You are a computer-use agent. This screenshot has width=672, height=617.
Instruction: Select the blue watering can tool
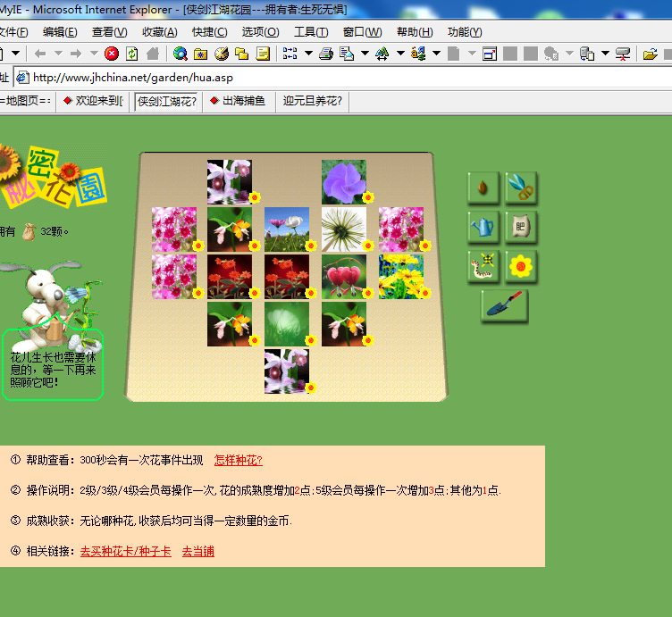(483, 227)
